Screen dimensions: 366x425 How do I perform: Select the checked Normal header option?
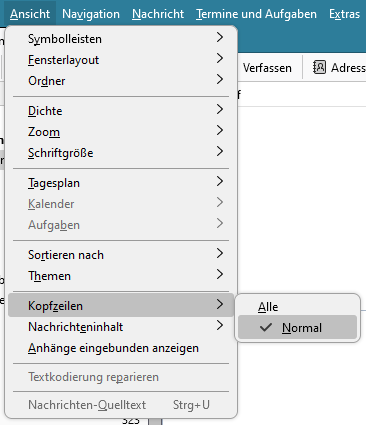tap(297, 327)
